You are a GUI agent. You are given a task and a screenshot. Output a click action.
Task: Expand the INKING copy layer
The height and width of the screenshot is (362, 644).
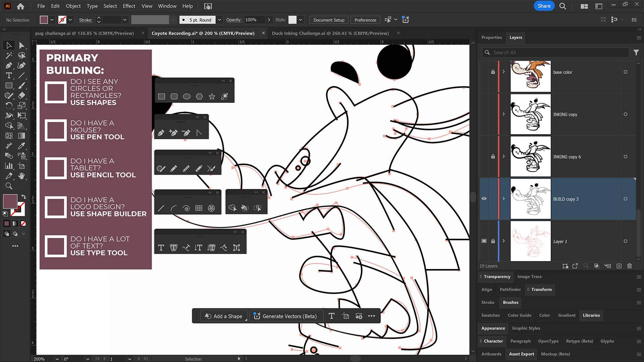pos(503,114)
